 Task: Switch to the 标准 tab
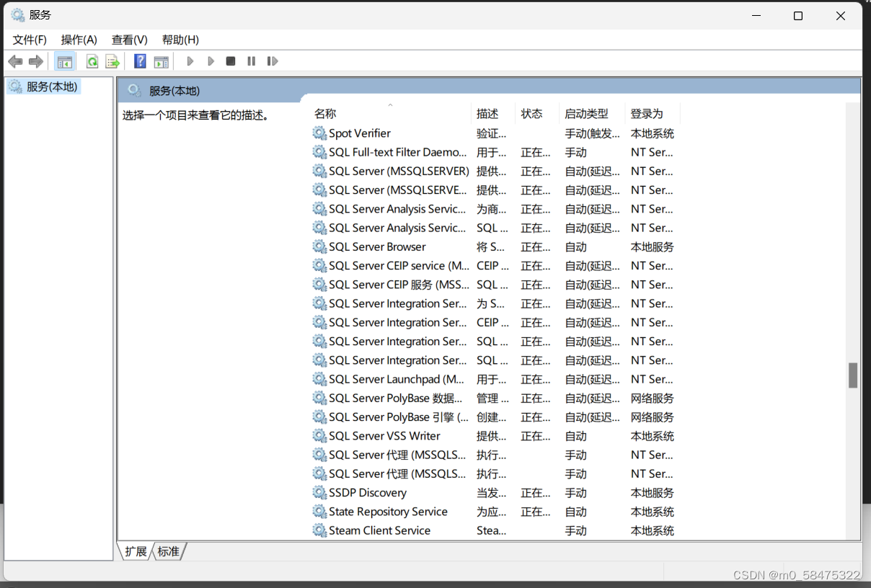click(x=168, y=551)
